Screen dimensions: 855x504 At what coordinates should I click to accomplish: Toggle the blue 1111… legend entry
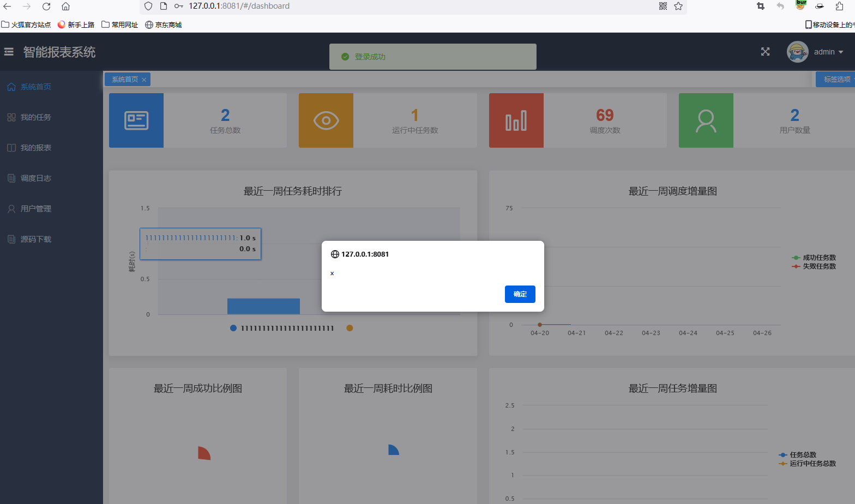(282, 328)
